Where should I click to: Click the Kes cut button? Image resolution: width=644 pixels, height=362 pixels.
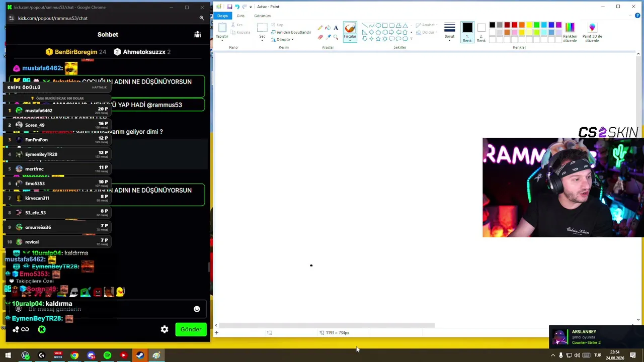[x=236, y=25]
